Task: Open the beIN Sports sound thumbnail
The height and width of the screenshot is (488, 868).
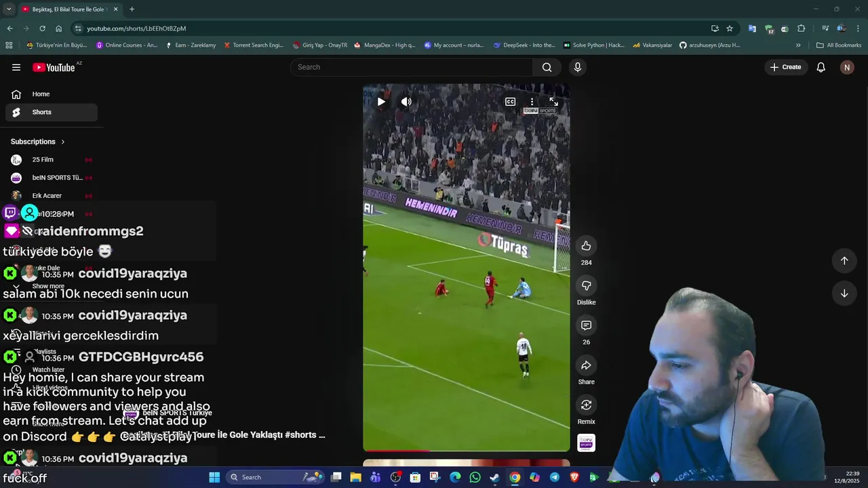Action: click(586, 443)
